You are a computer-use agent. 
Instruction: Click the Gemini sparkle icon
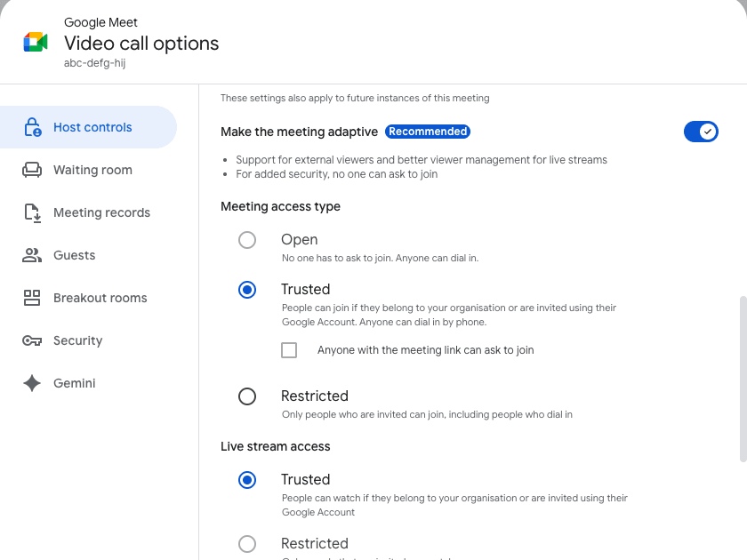[x=32, y=383]
